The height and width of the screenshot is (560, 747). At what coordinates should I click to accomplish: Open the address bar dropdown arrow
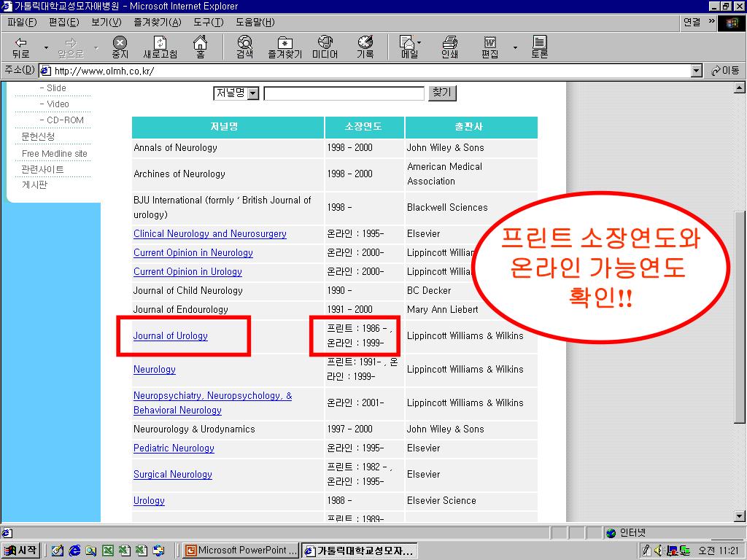697,71
